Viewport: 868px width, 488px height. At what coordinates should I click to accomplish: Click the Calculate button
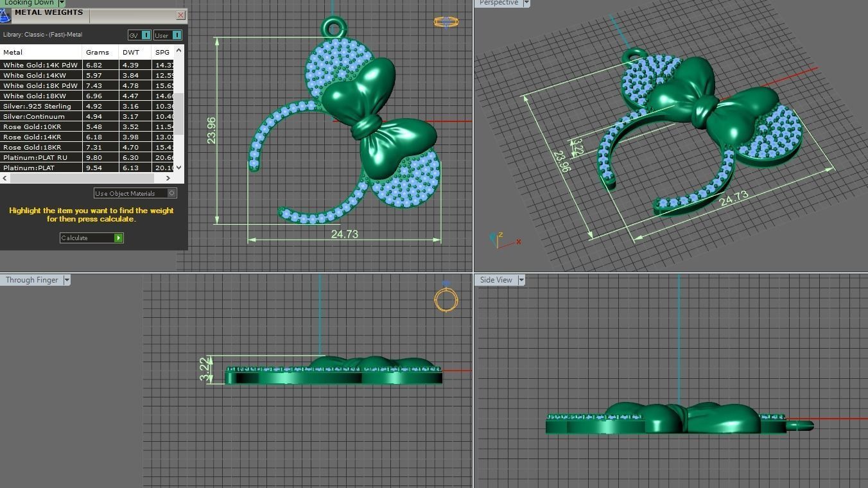click(x=91, y=238)
